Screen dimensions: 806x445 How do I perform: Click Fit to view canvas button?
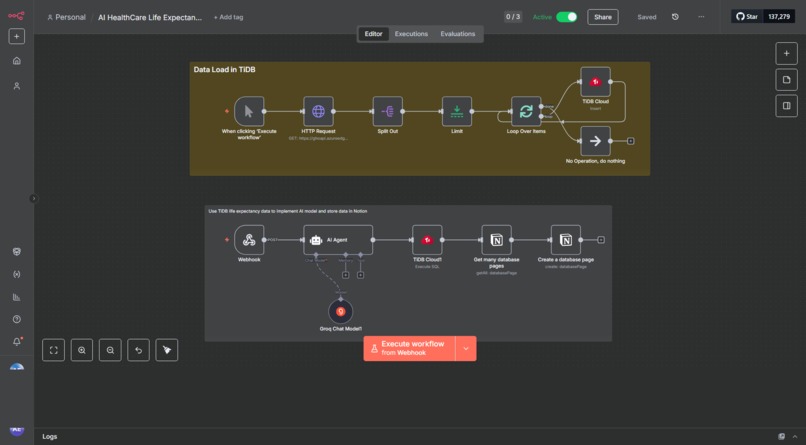(53, 350)
